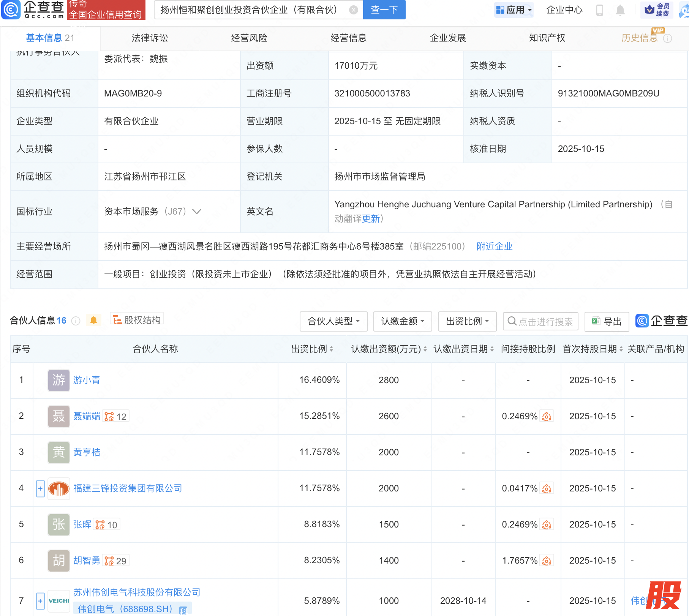Screen dimensions: 689x616
Task: Switch to the 法律诉讼 tab
Action: (x=150, y=38)
